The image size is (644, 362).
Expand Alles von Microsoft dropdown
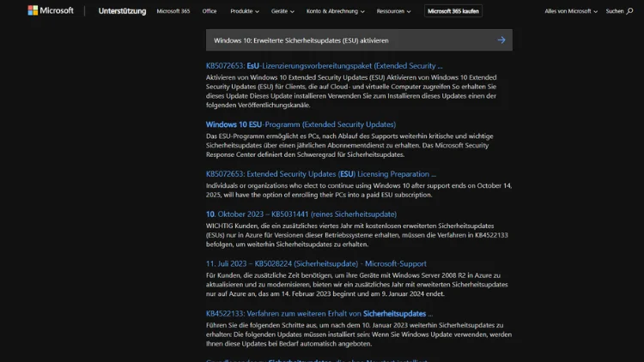pyautogui.click(x=571, y=11)
